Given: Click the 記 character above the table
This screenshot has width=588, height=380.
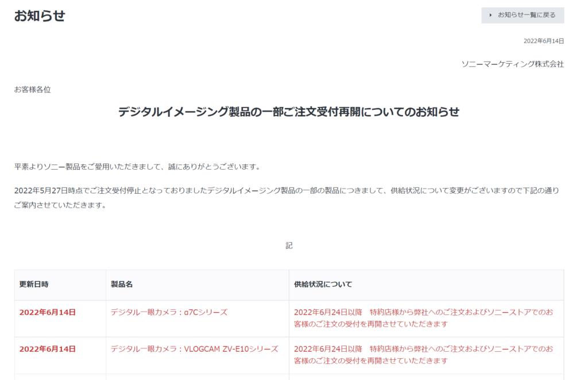Looking at the screenshot, I should coord(289,245).
